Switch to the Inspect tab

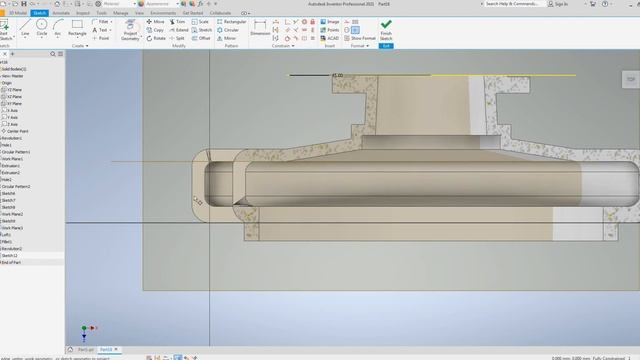click(83, 13)
